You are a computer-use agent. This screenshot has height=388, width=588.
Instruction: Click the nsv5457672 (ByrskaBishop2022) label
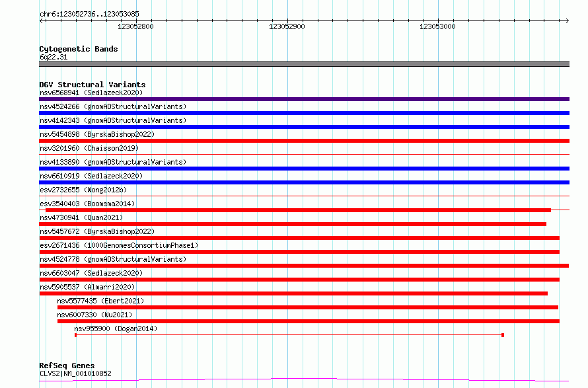point(97,231)
